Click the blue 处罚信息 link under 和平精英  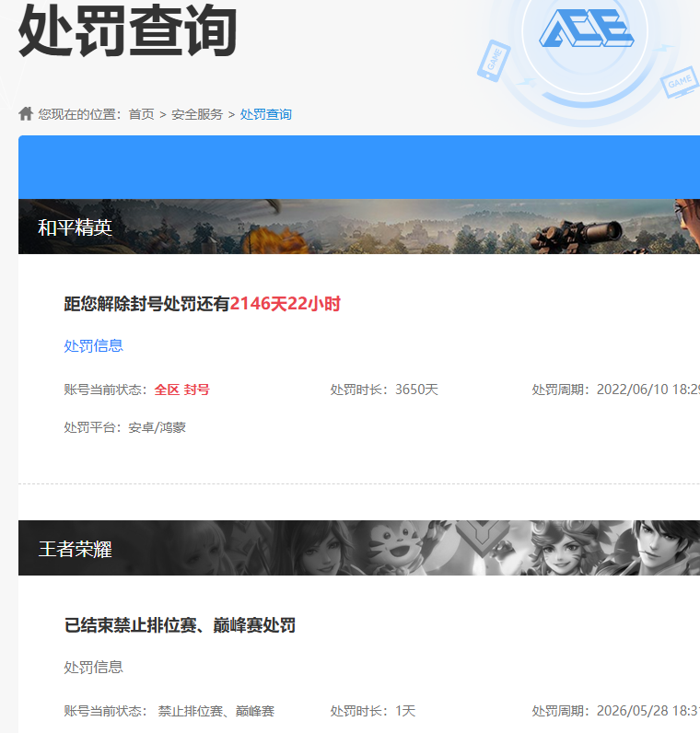[x=94, y=346]
